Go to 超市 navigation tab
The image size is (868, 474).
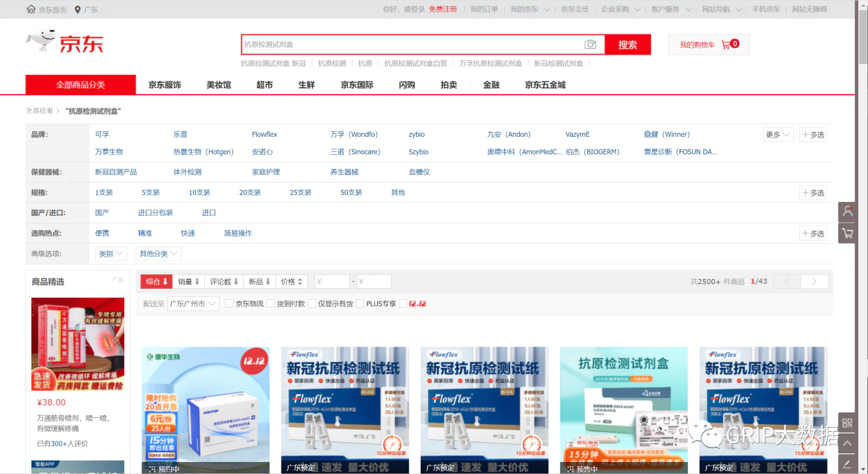pos(264,85)
